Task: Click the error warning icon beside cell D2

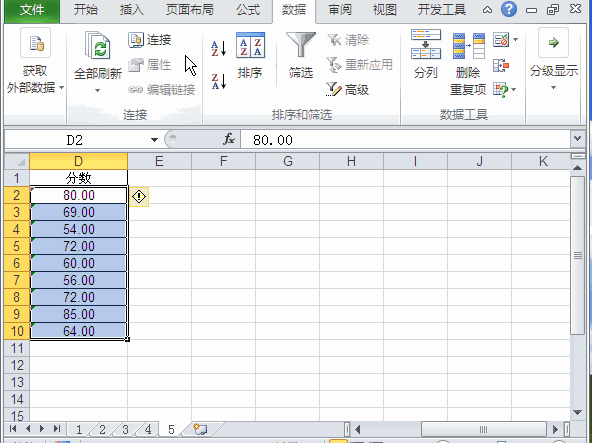Action: (x=139, y=196)
